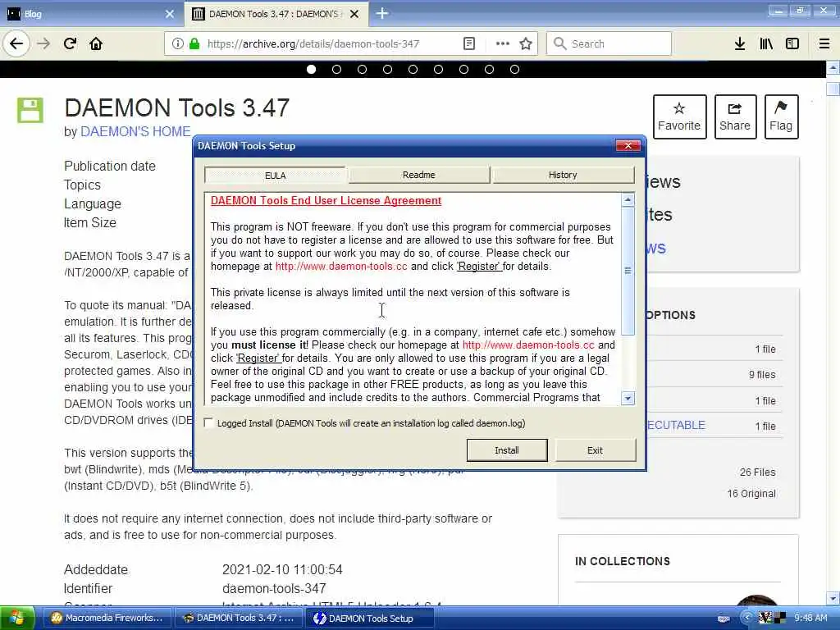Toggle reader view icon in address bar
This screenshot has height=630, width=840.
click(468, 43)
